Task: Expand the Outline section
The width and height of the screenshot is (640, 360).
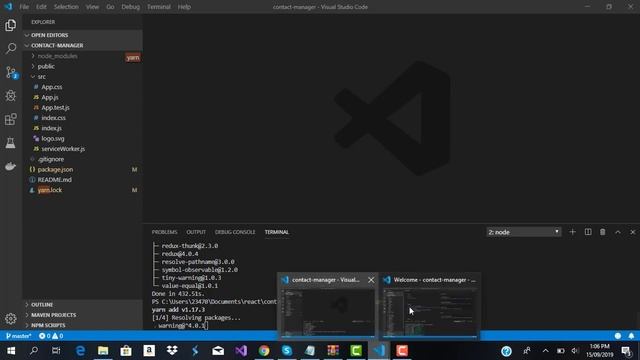Action: coord(82,304)
